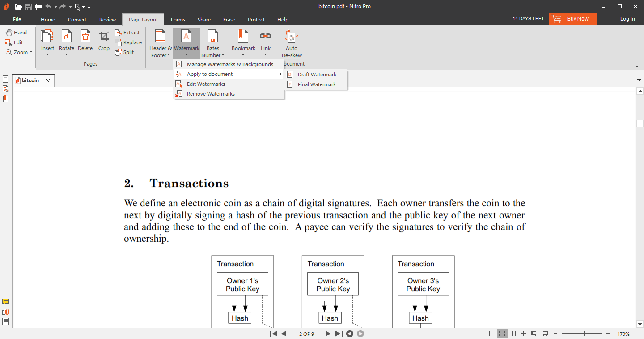Switch to the Convert tab
This screenshot has height=339, width=644.
77,20
